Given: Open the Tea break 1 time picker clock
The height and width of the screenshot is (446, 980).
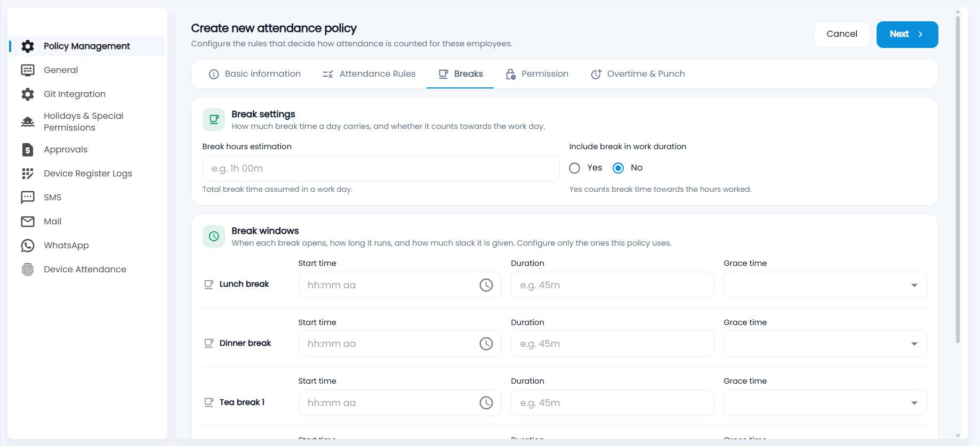Looking at the screenshot, I should click(x=486, y=403).
